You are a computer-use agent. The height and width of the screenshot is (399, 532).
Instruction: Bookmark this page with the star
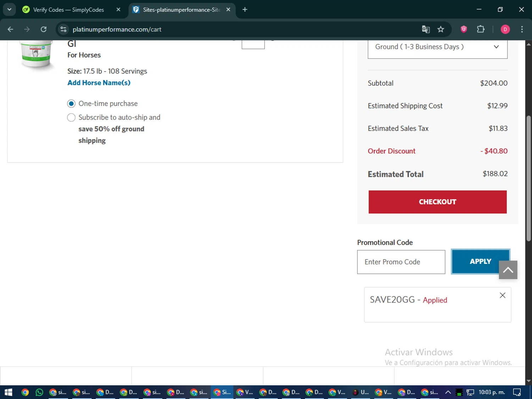tap(441, 29)
